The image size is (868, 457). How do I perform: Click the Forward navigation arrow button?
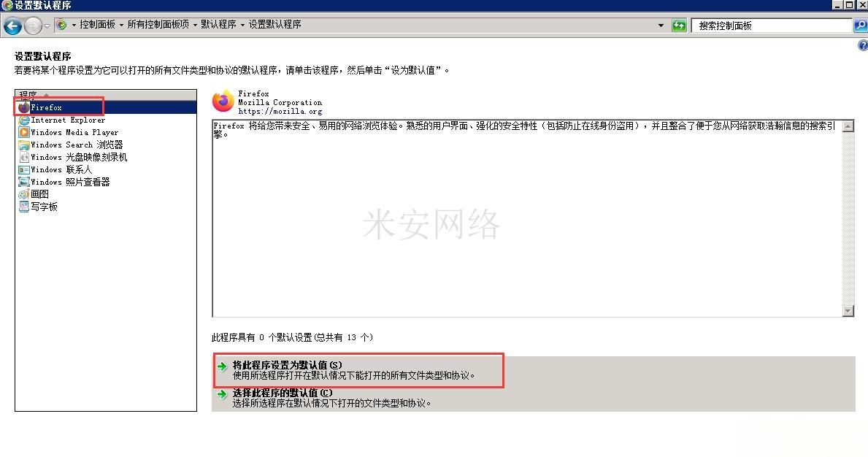pyautogui.click(x=33, y=26)
